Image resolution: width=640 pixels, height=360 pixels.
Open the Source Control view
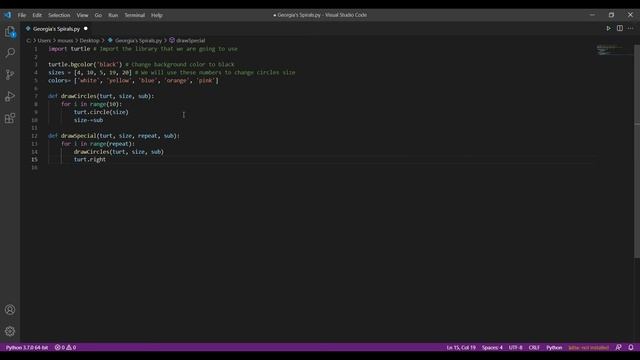[10, 74]
